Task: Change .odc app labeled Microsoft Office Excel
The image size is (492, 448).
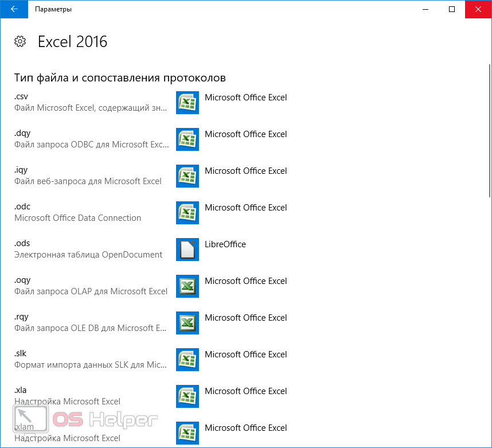Action: tap(245, 208)
